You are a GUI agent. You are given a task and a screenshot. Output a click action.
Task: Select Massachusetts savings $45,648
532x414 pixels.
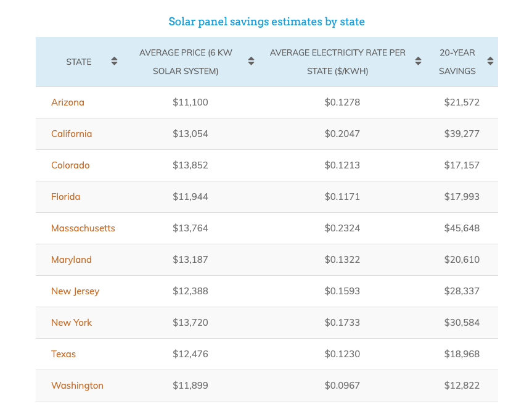pyautogui.click(x=462, y=228)
